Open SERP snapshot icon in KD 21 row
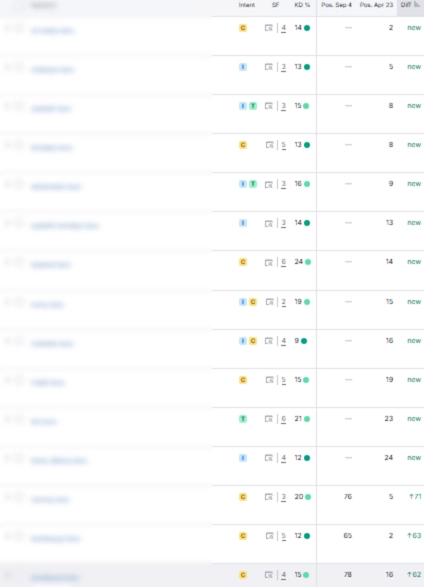Image resolution: width=424 pixels, height=587 pixels. tap(269, 419)
